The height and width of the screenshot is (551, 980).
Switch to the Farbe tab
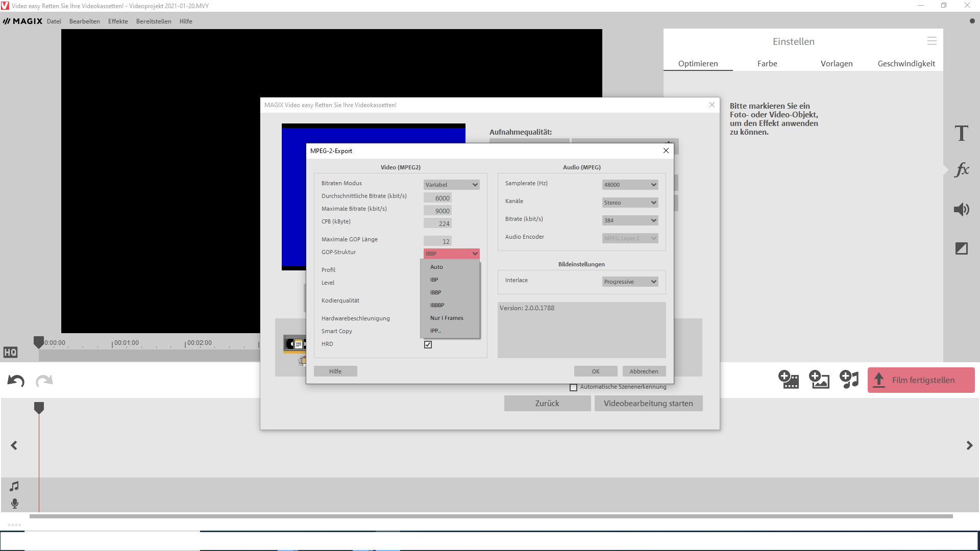pos(767,64)
